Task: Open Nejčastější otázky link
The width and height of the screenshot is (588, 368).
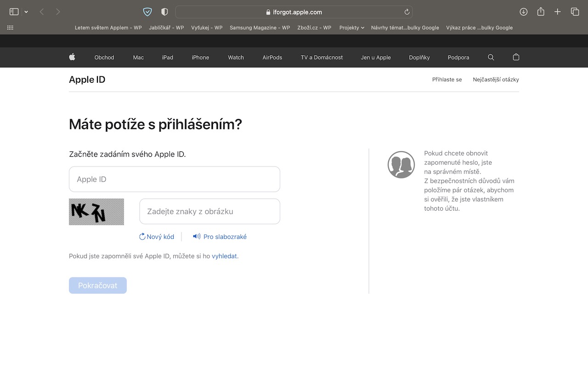Action: 496,80
